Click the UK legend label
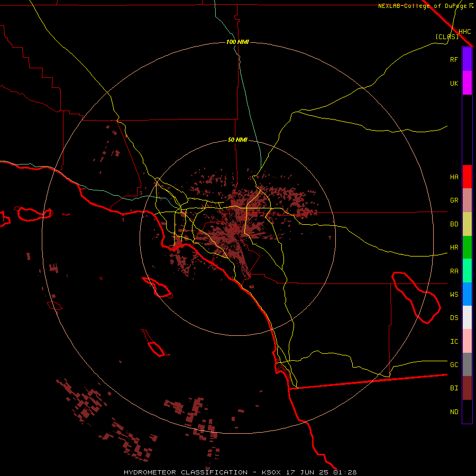 pos(454,83)
